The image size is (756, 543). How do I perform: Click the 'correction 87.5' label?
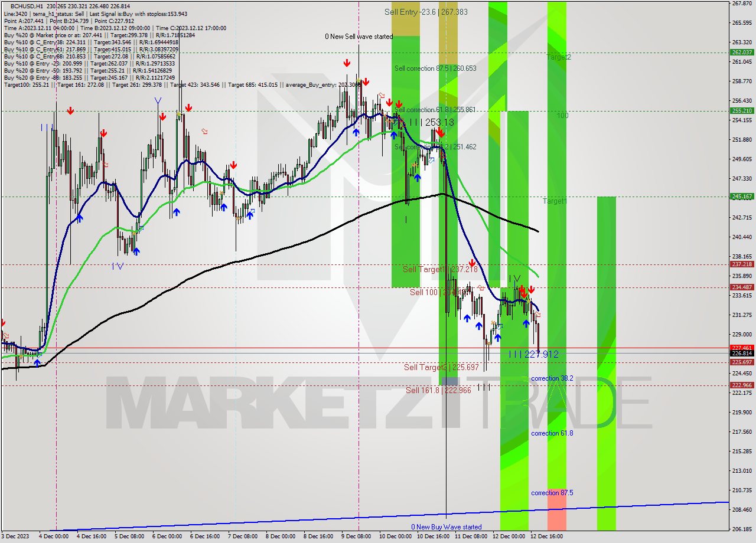pos(552,493)
